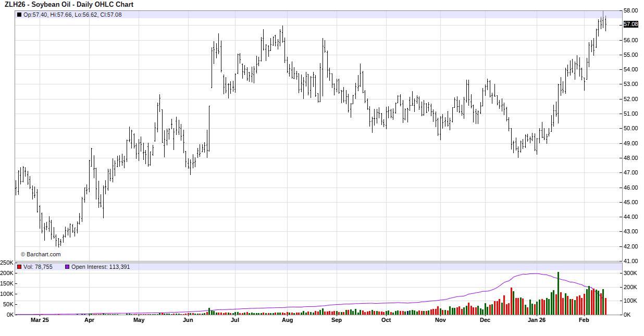Select the tallest green volume bar in January
The image size is (644, 336).
(x=558, y=293)
